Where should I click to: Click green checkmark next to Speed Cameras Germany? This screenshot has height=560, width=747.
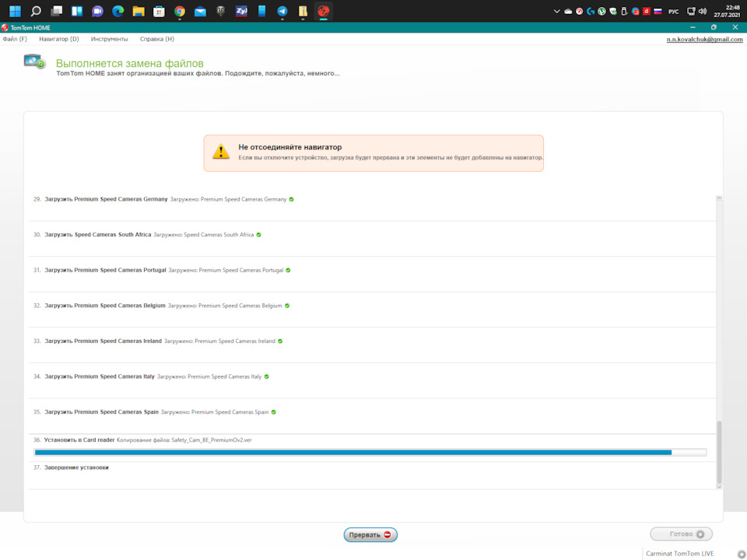(x=291, y=200)
